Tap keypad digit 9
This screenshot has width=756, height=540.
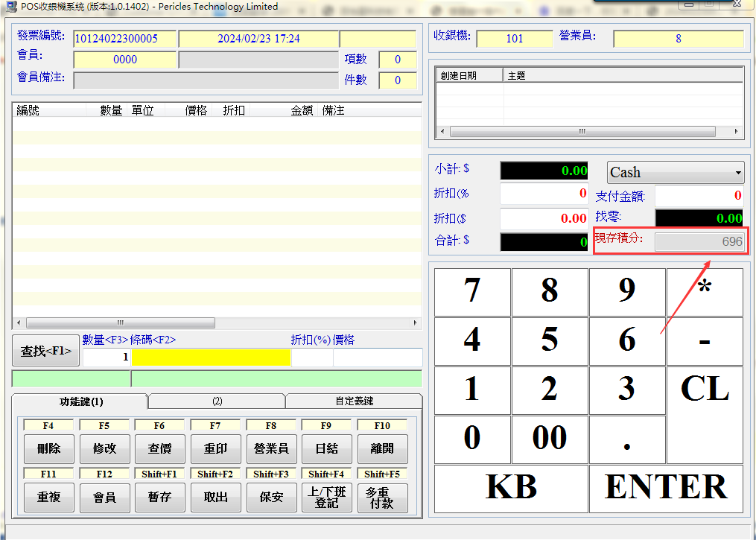tap(627, 292)
